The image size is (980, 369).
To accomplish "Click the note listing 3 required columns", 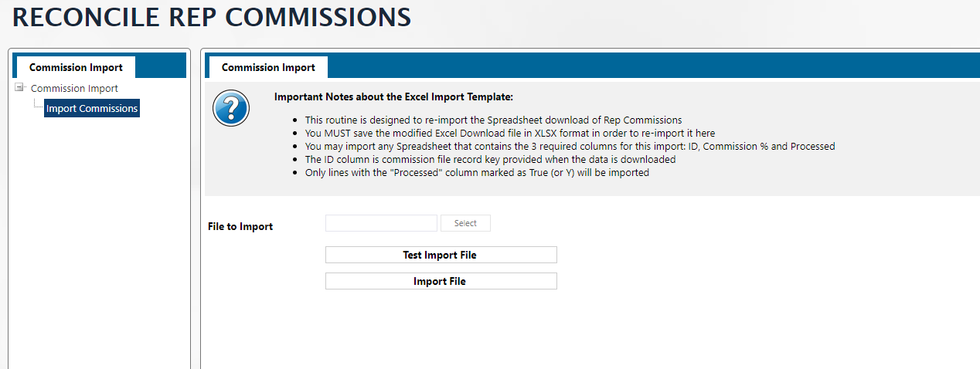I will [x=570, y=146].
